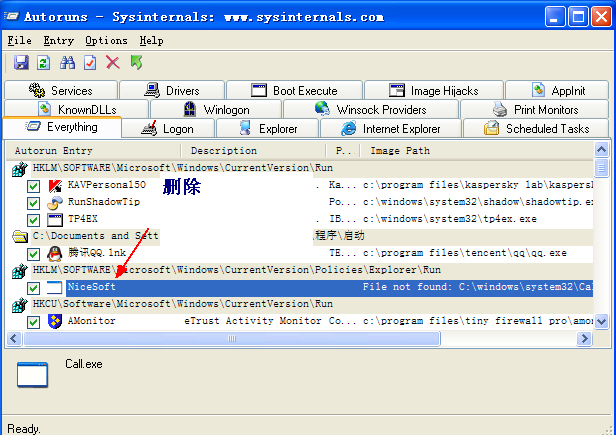Viewport: 616px width, 435px height.
Task: Click the Call.exe label in details pane
Action: pos(84,364)
